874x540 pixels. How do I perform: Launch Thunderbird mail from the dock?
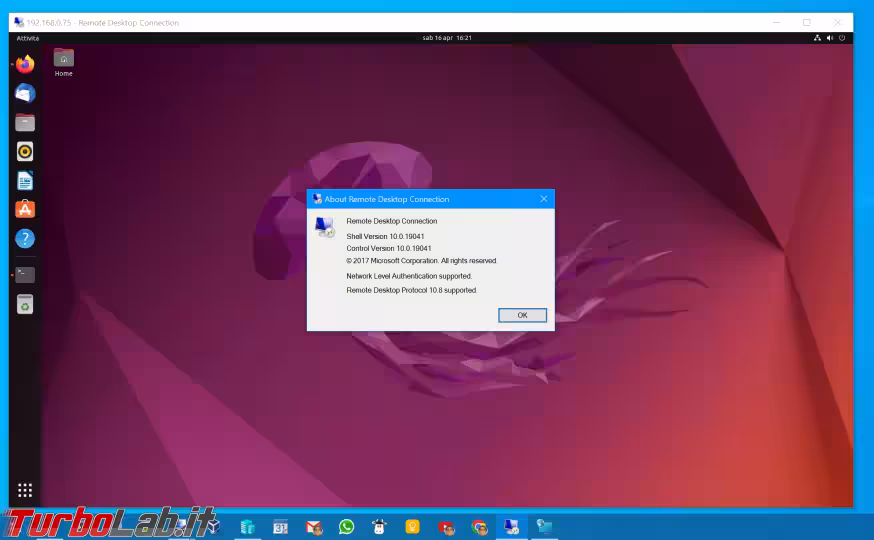pyautogui.click(x=25, y=93)
